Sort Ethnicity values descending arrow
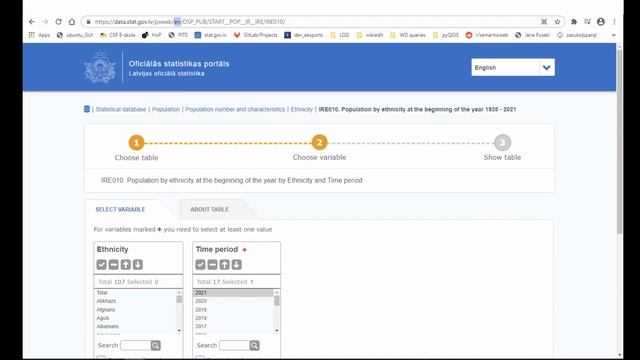640x360 pixels. [x=138, y=264]
